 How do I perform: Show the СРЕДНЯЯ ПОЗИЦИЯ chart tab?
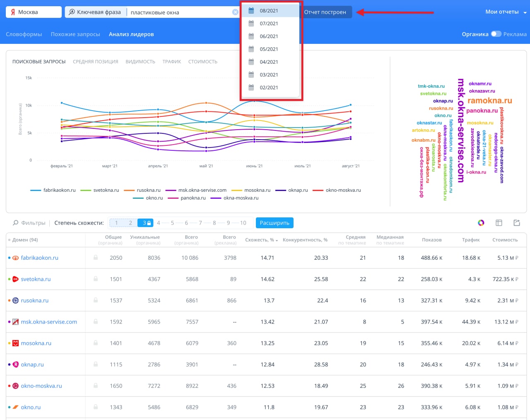96,62
